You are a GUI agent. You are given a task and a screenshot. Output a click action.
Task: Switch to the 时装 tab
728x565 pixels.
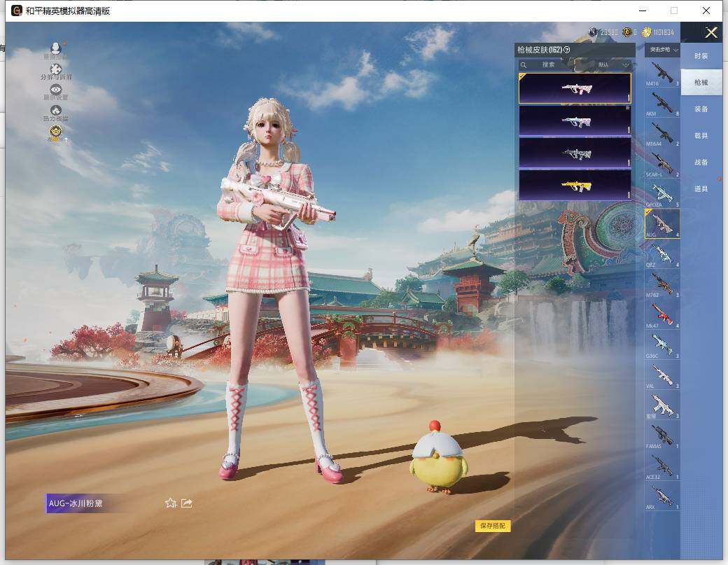coord(701,56)
